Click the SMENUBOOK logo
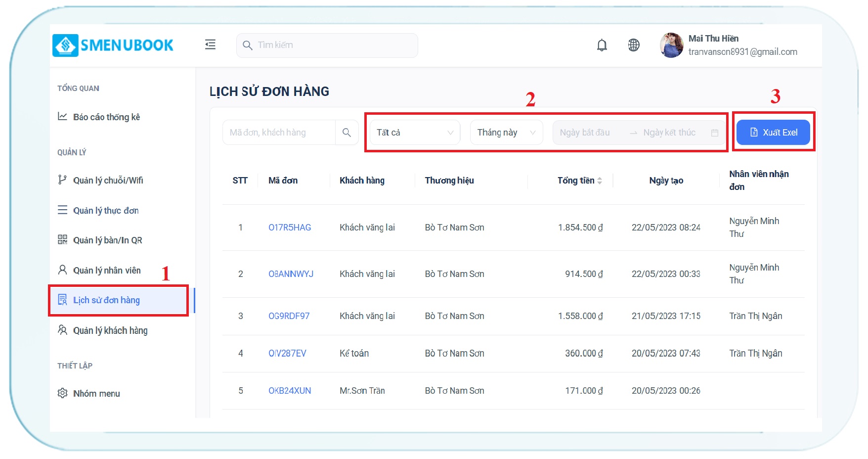The image size is (868, 459). 113,46
